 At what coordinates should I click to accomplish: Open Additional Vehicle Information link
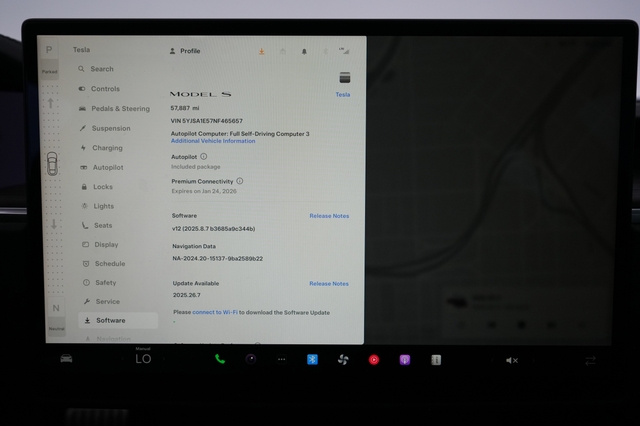click(x=213, y=141)
